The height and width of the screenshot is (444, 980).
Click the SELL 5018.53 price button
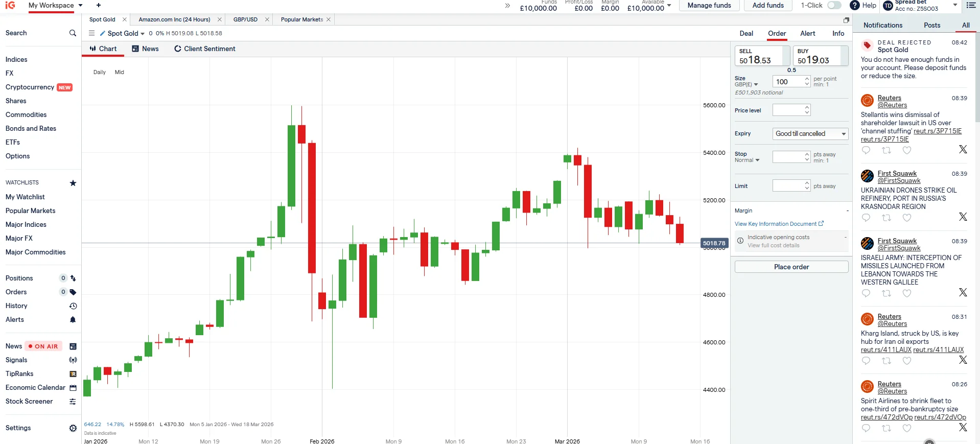(762, 56)
